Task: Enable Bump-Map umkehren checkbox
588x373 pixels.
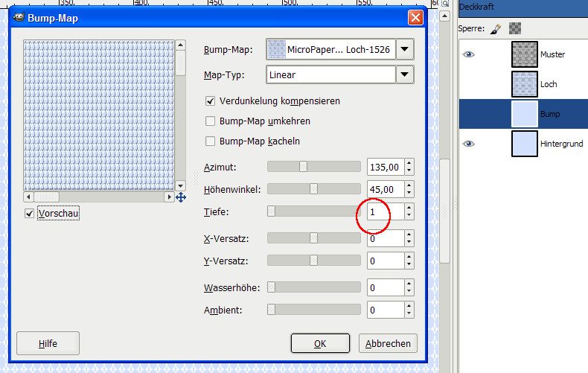Action: 210,121
